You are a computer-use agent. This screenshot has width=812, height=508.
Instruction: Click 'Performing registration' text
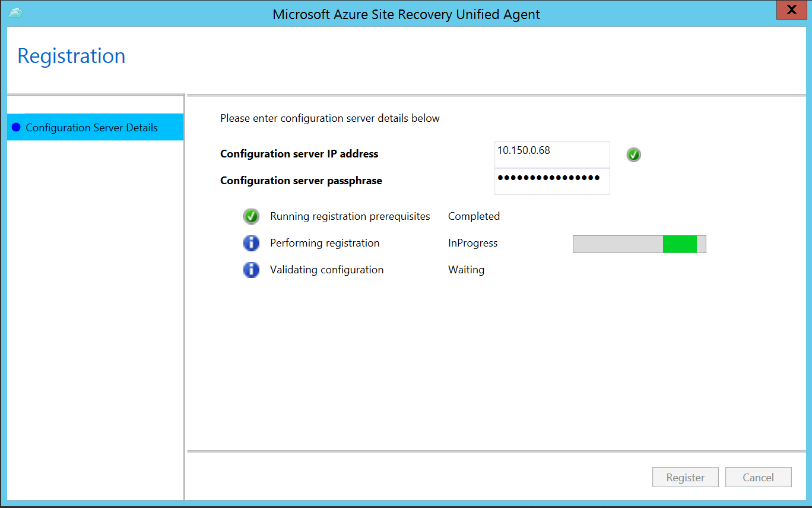325,243
